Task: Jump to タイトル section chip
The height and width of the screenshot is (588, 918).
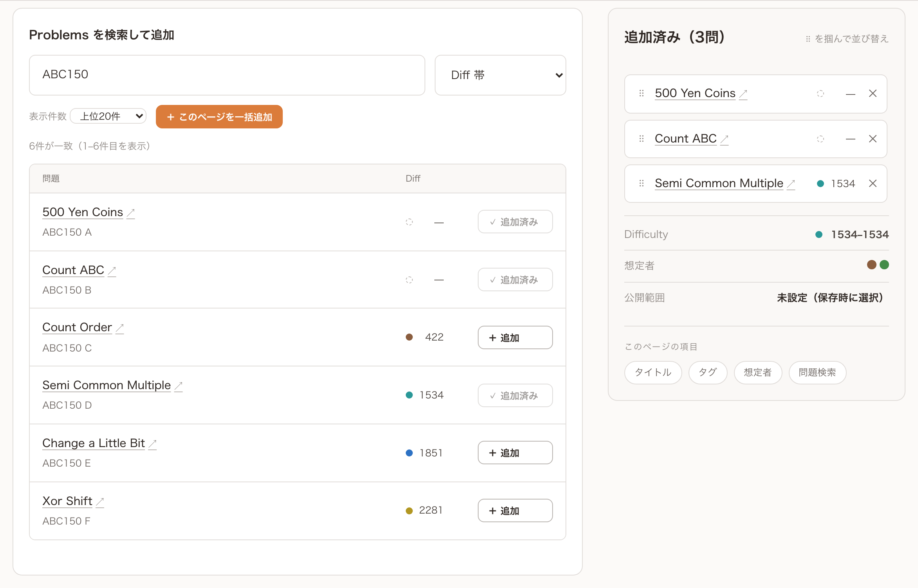Action: point(653,372)
